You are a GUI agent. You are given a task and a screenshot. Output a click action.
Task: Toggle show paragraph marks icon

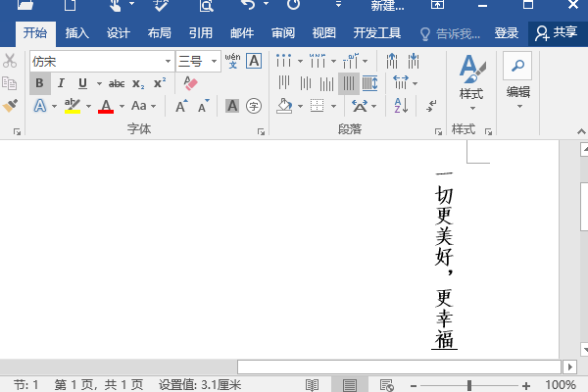pyautogui.click(x=431, y=106)
